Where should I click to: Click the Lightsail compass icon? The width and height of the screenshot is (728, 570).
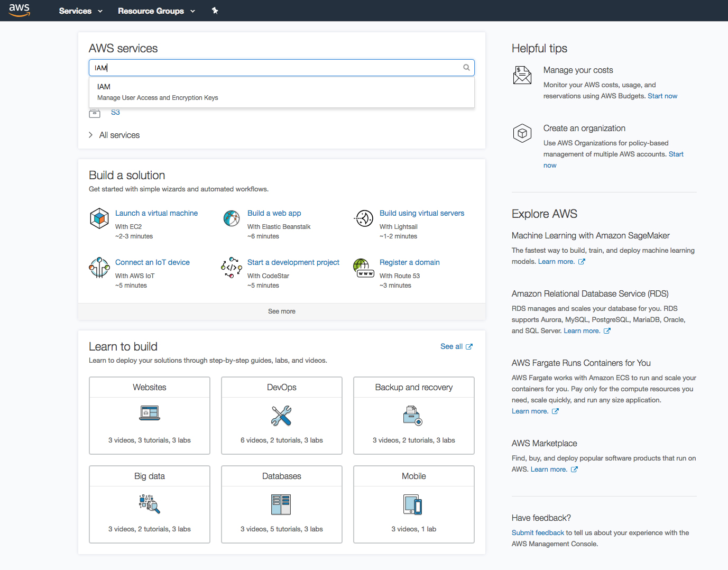point(364,218)
